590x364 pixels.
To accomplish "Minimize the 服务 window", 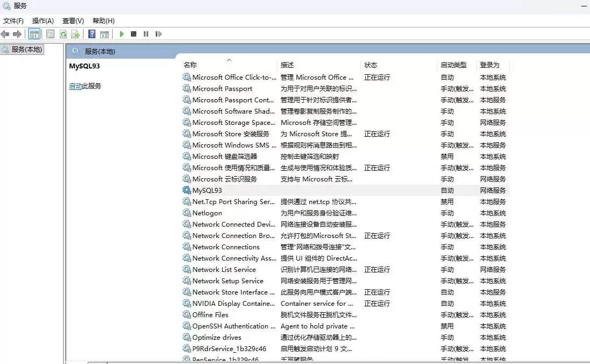I will (x=584, y=5).
